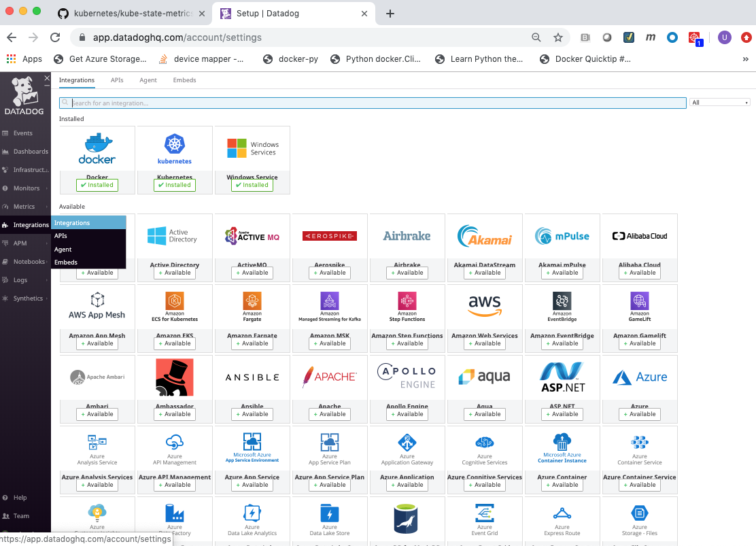Open the Team link in sidebar
This screenshot has width=756, height=546.
21,516
